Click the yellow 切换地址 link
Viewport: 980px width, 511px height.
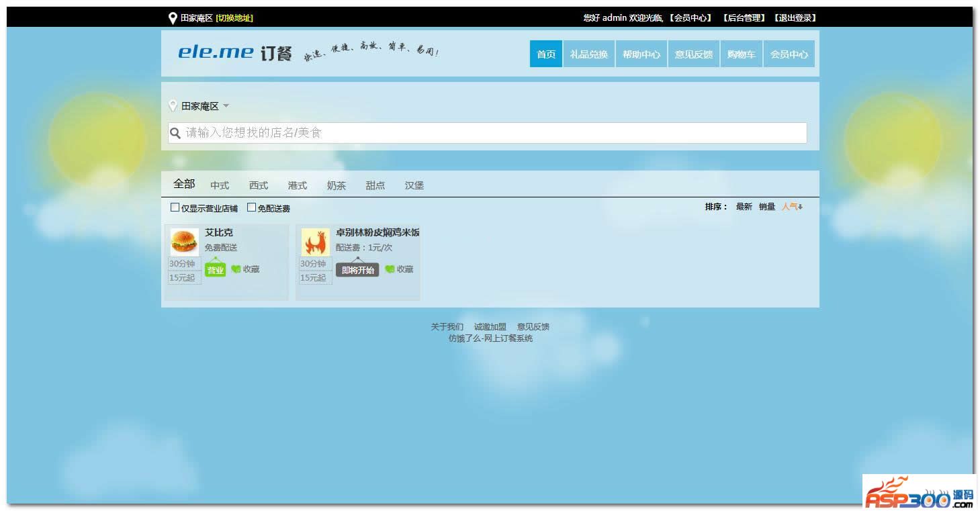[234, 18]
